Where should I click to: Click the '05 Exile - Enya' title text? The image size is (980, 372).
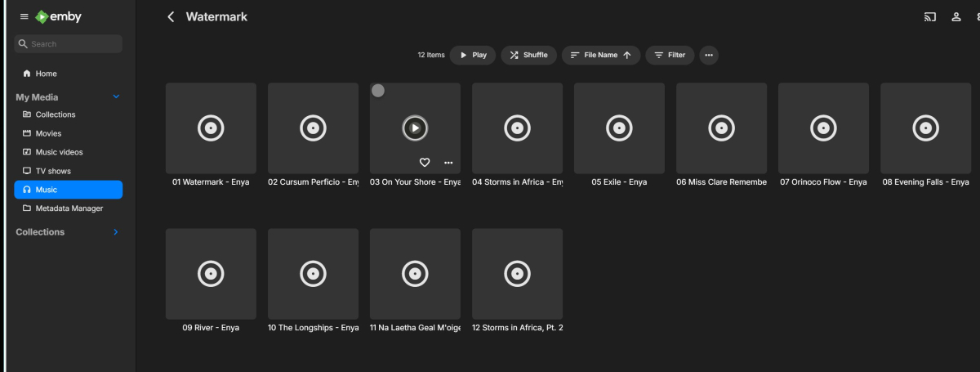(619, 182)
